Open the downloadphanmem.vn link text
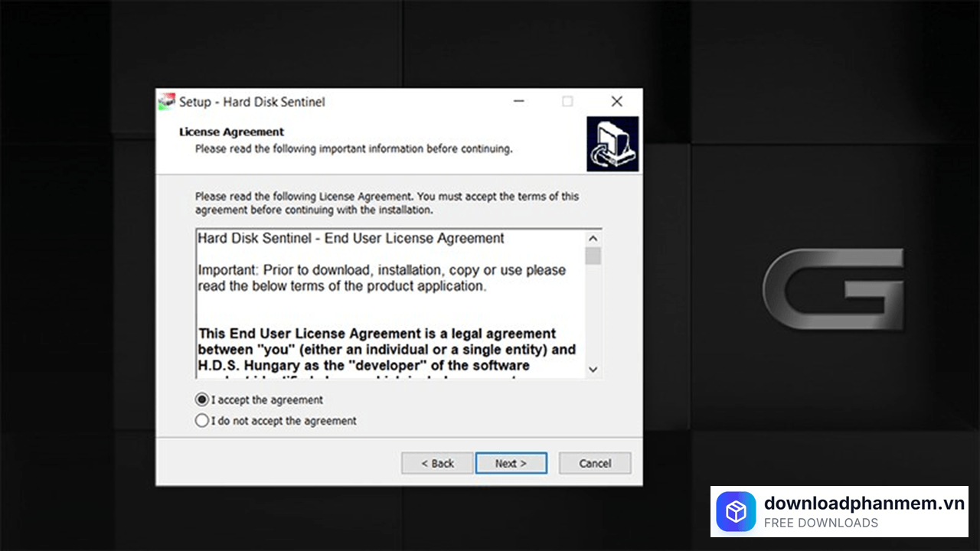The image size is (980, 551). (x=864, y=503)
